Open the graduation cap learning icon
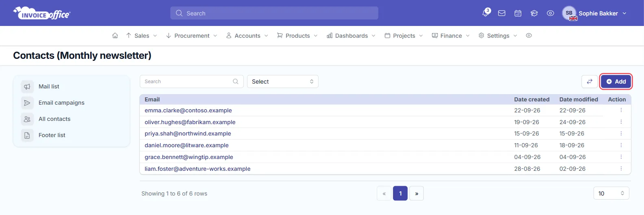Image resolution: width=644 pixels, height=215 pixels. coord(534,13)
